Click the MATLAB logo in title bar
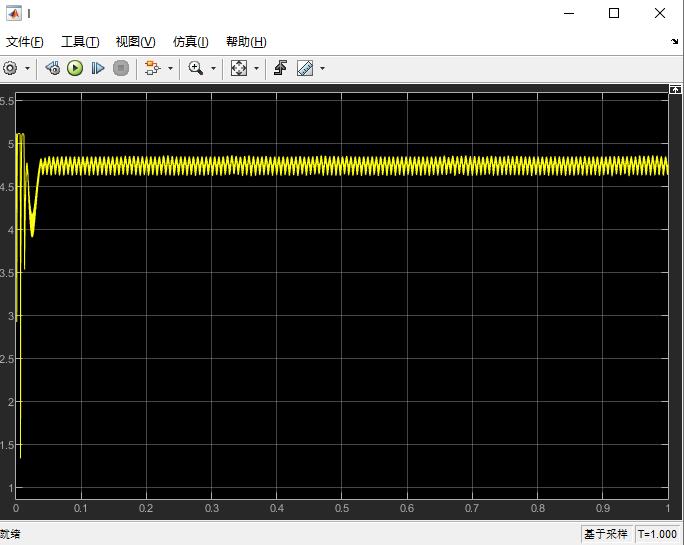684x545 pixels. coord(14,14)
